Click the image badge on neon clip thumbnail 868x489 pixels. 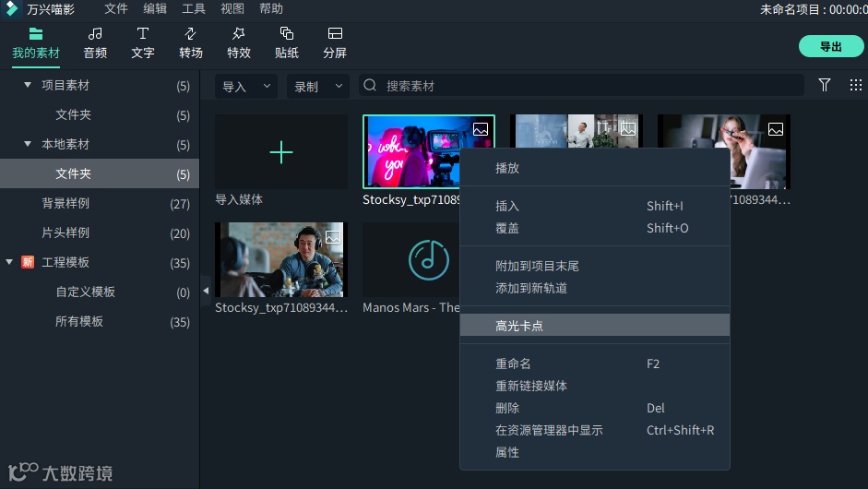coord(481,129)
